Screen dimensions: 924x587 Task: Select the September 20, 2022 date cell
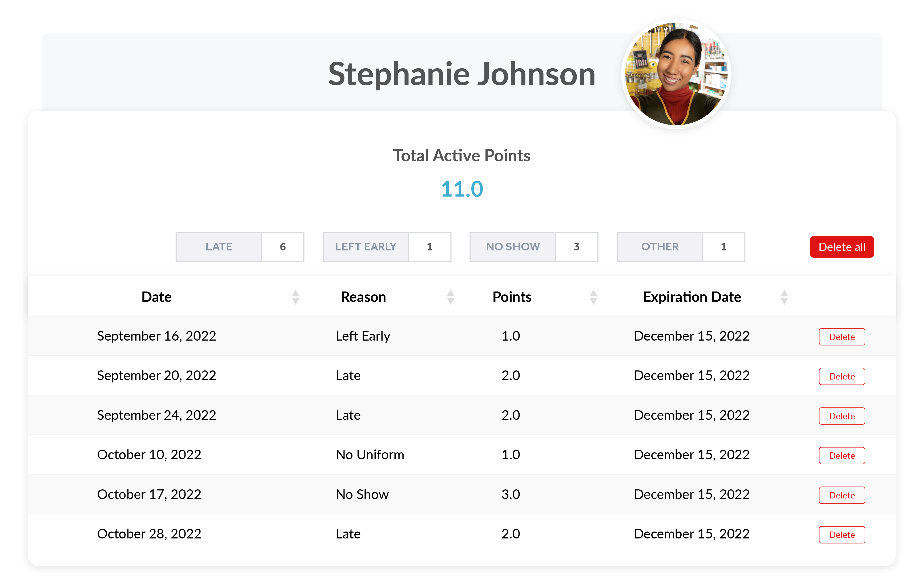pos(156,376)
